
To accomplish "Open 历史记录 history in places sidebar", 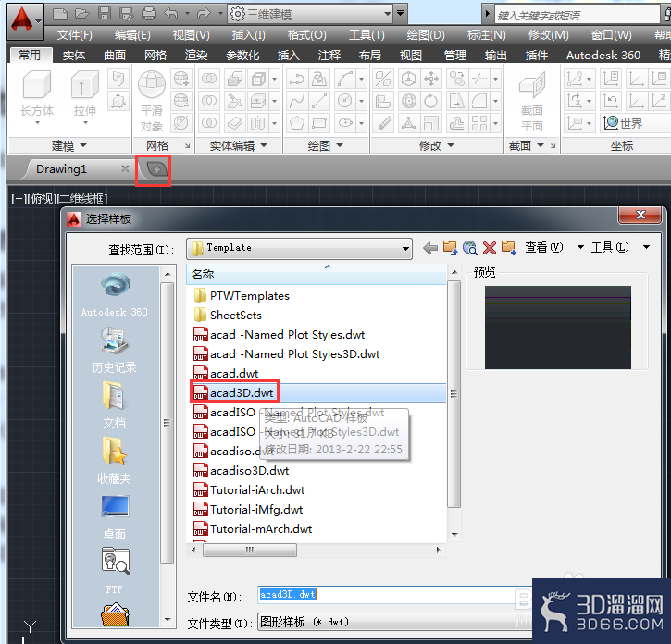I will (x=115, y=350).
